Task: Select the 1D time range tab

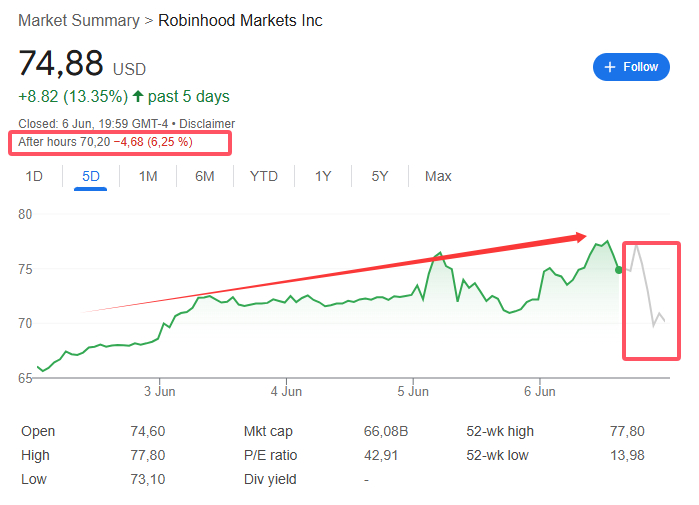Action: click(x=34, y=176)
